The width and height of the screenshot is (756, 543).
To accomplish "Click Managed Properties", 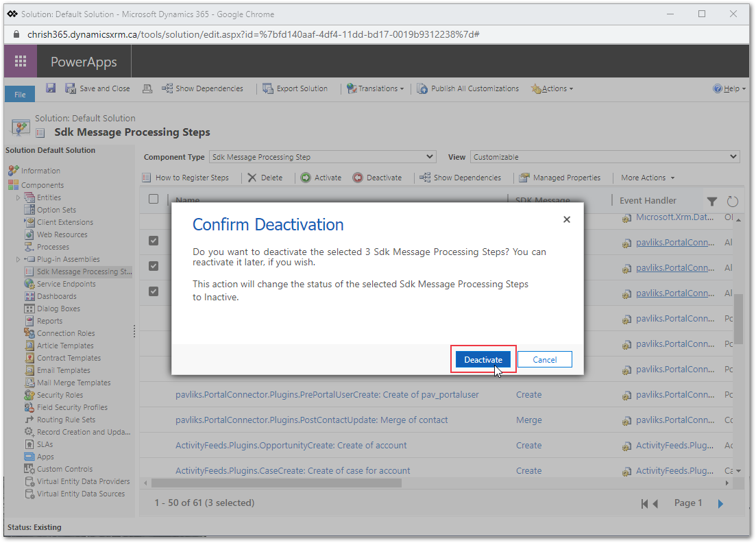I will (560, 178).
